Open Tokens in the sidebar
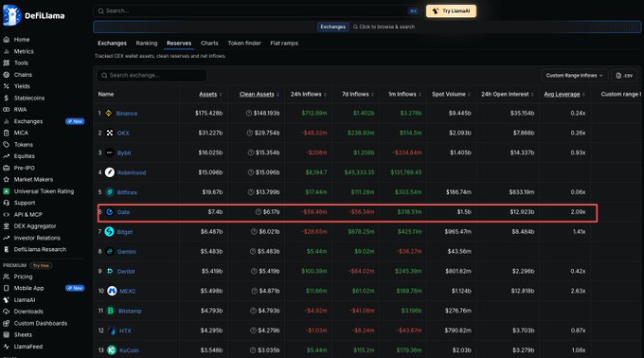The width and height of the screenshot is (644, 358). click(23, 145)
